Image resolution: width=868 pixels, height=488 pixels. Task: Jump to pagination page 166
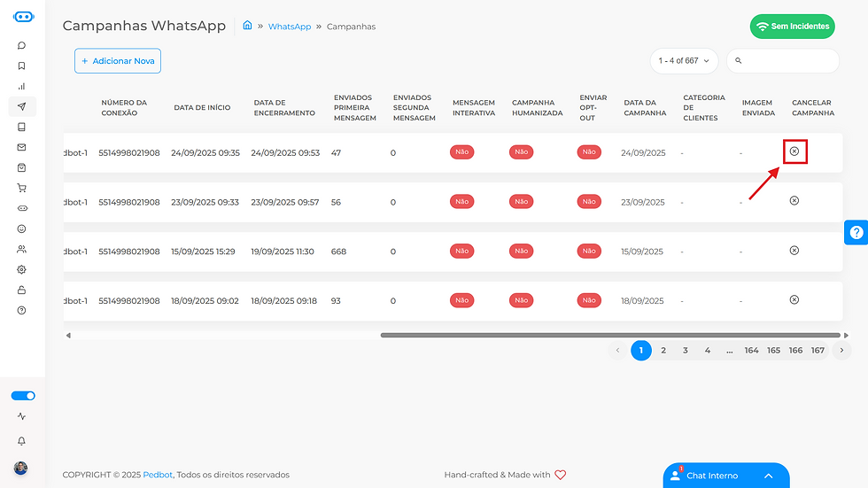[x=795, y=350]
